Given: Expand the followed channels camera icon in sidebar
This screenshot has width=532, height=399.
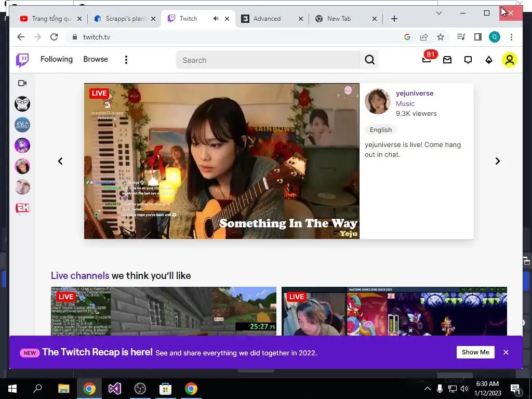Looking at the screenshot, I should coord(22,83).
